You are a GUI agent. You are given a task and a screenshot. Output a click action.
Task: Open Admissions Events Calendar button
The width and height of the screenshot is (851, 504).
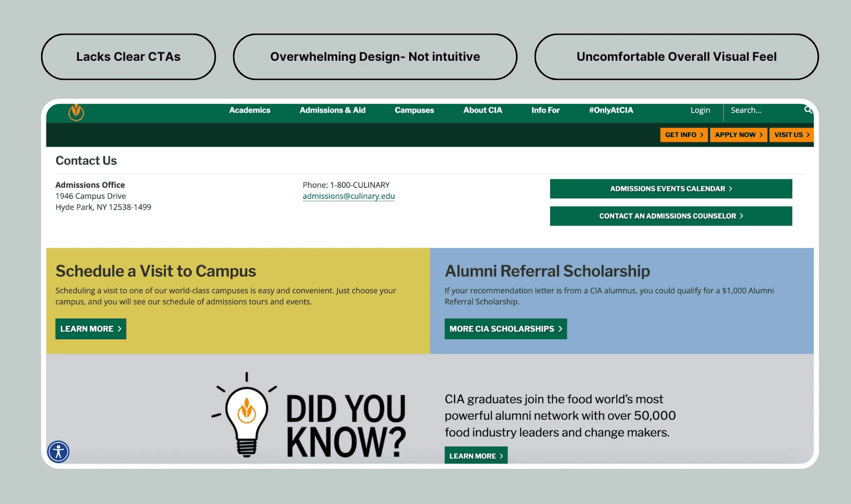[671, 189]
